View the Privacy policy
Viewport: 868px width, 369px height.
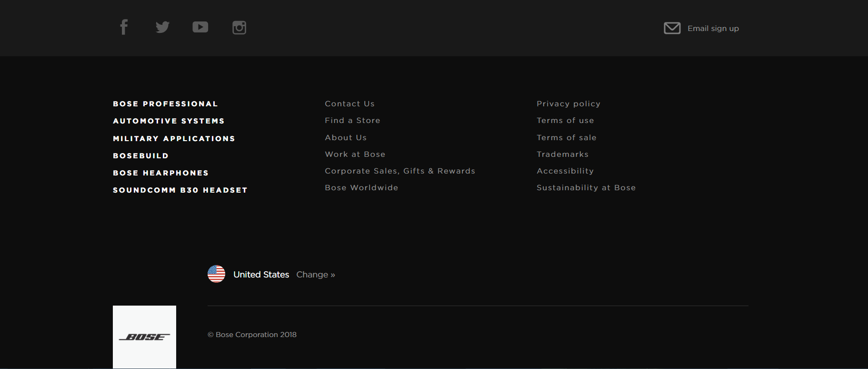(x=568, y=104)
